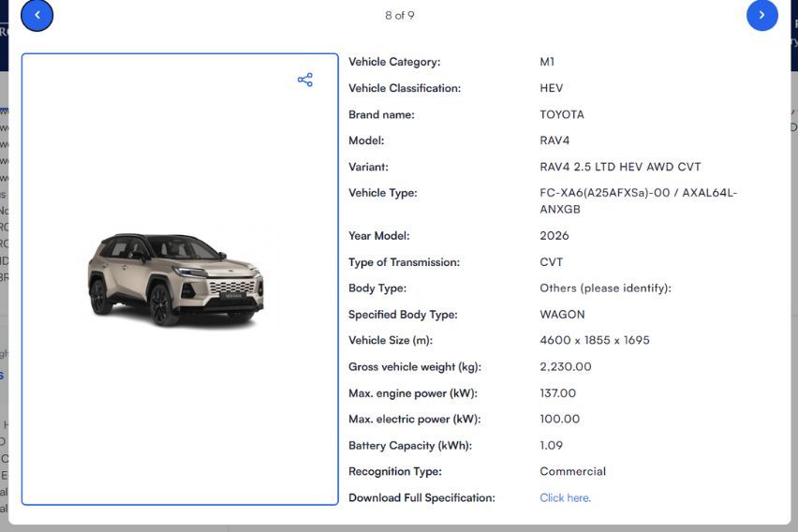Click the '8 of 9' page counter
This screenshot has width=798, height=532.
pos(399,15)
